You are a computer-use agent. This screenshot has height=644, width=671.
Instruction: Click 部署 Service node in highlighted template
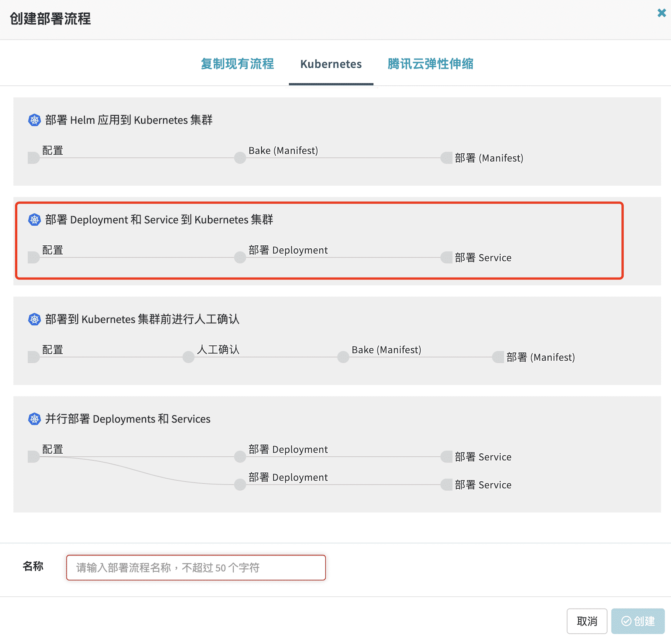446,257
